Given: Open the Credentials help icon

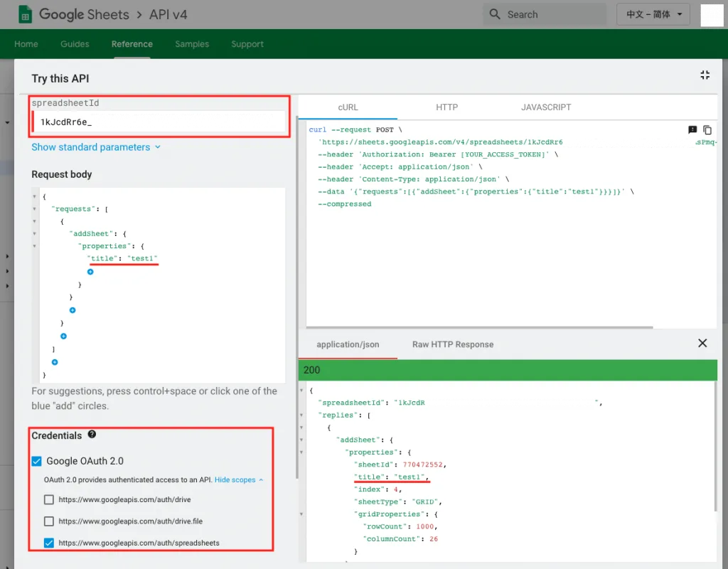Looking at the screenshot, I should [92, 435].
